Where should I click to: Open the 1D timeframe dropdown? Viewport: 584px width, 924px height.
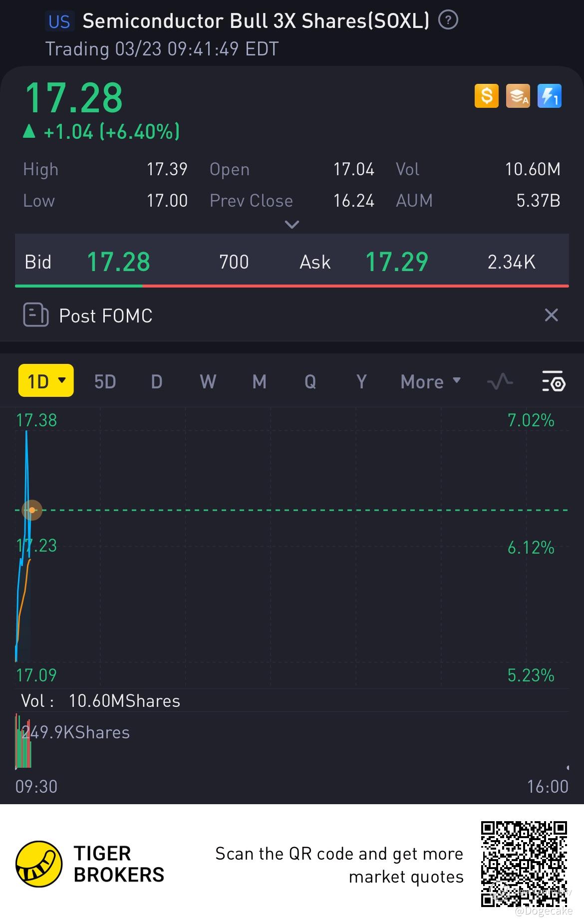tap(46, 381)
